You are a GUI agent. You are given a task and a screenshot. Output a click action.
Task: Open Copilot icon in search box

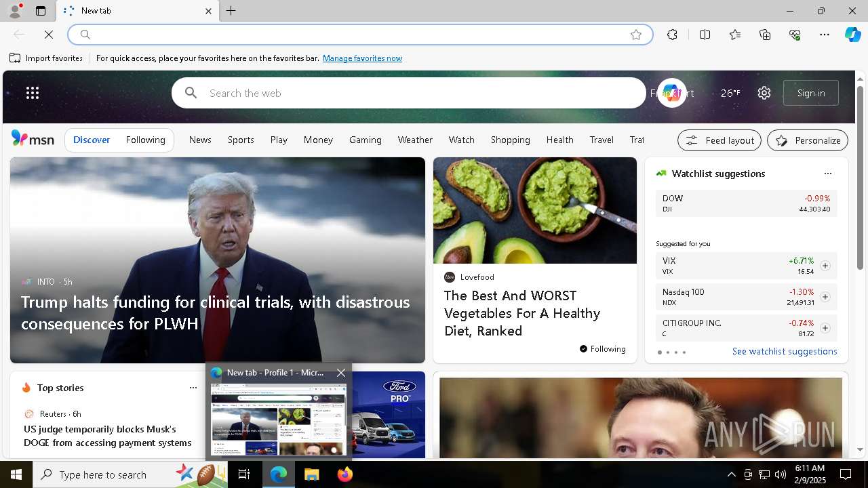pos(672,93)
